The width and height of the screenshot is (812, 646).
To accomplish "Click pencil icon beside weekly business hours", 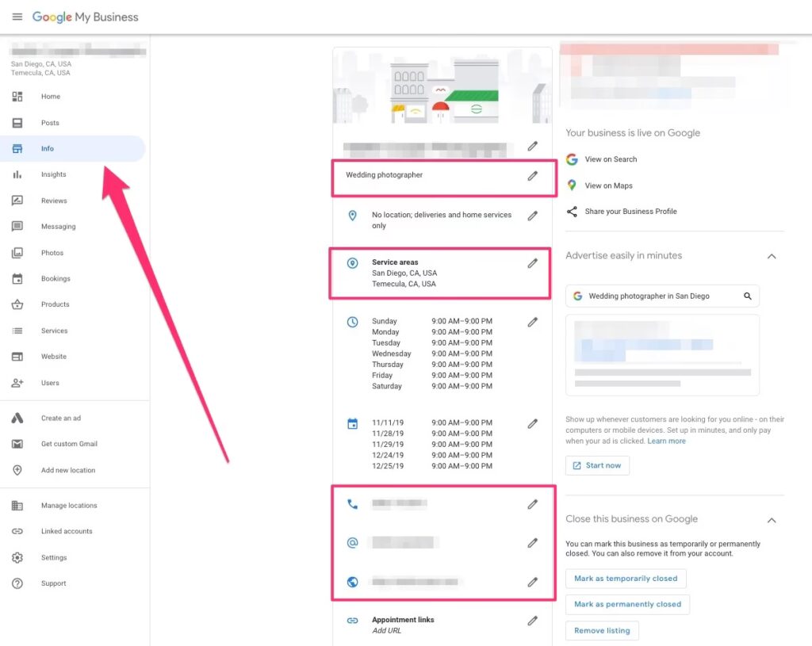I will [x=533, y=322].
